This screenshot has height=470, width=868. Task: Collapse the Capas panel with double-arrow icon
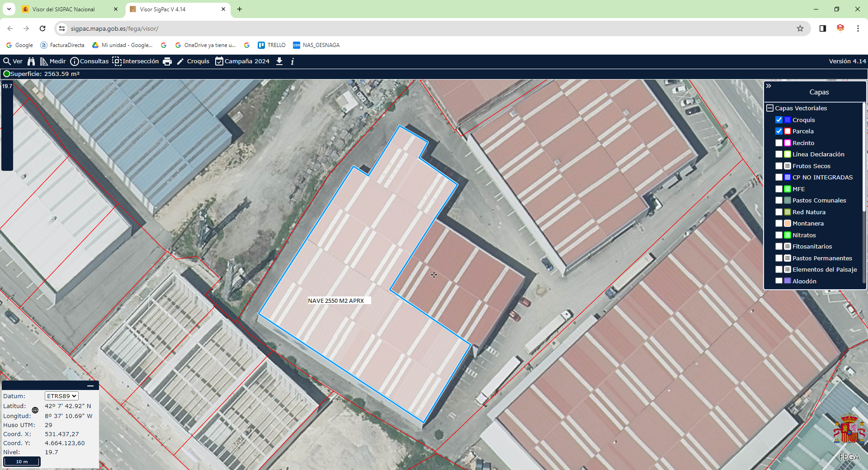coord(769,86)
